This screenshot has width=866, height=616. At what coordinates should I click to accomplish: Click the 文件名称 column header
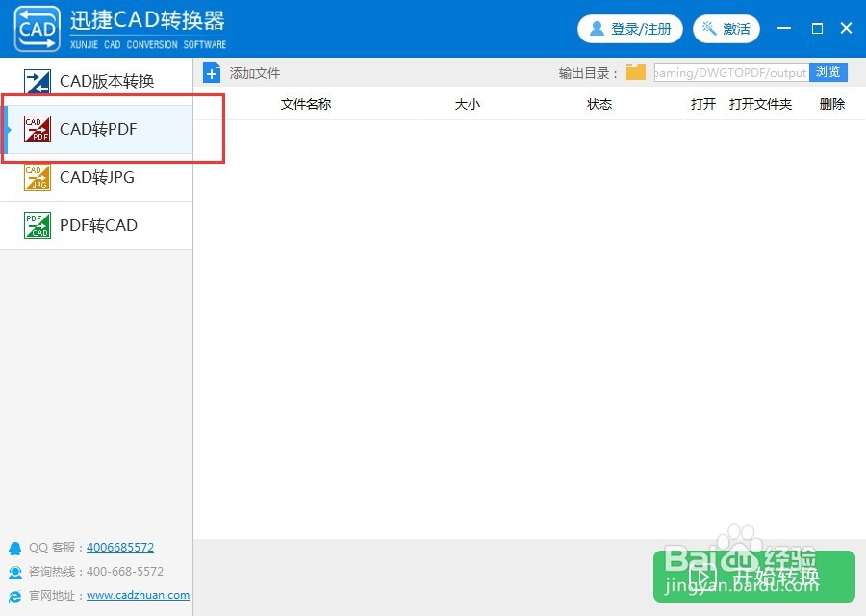[x=305, y=104]
